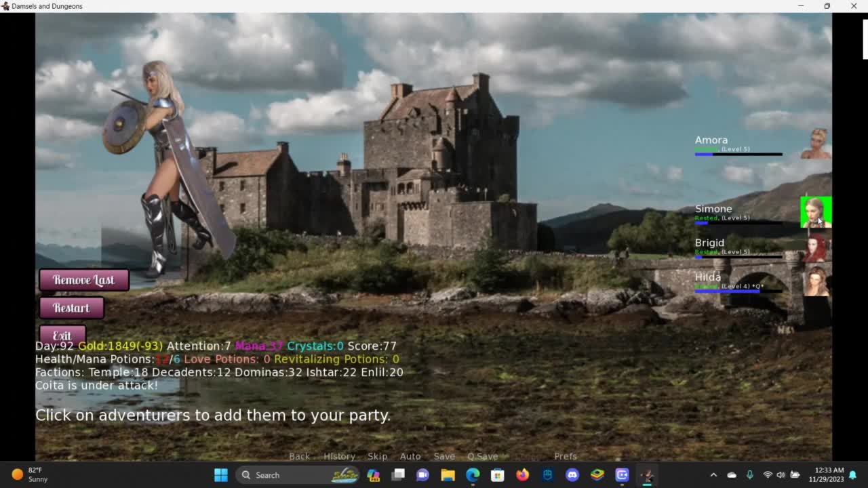Click Amora's experience progress bar
Screen dimensions: 868x488
pyautogui.click(x=738, y=155)
